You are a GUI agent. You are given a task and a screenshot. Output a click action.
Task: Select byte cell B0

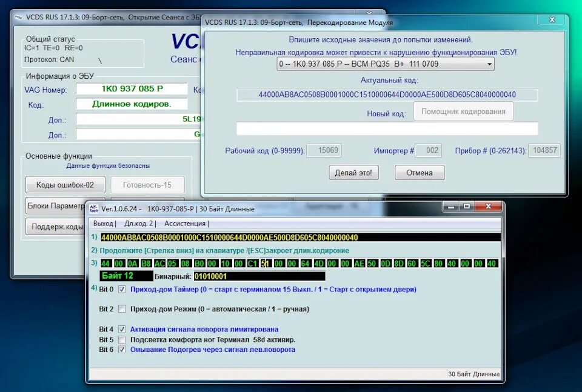pos(199,264)
